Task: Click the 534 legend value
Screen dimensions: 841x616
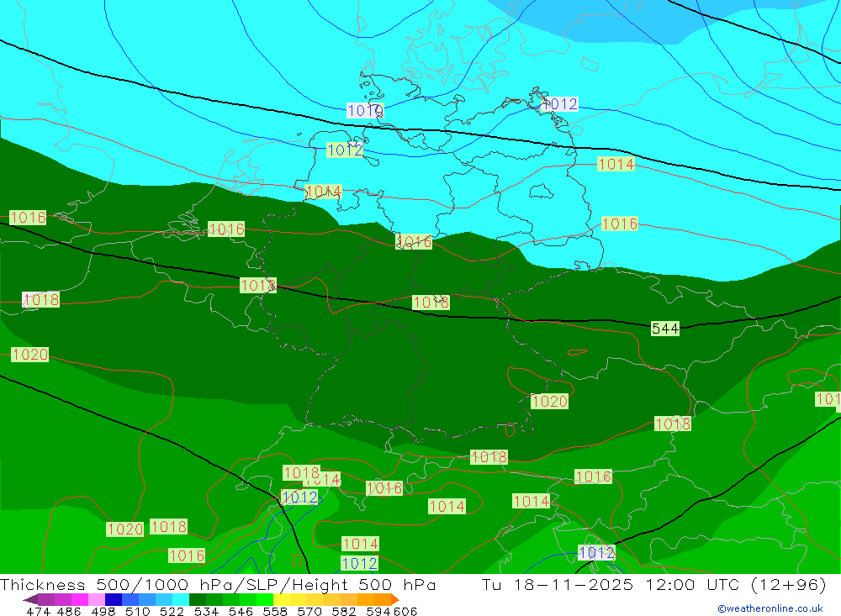Action: (206, 611)
